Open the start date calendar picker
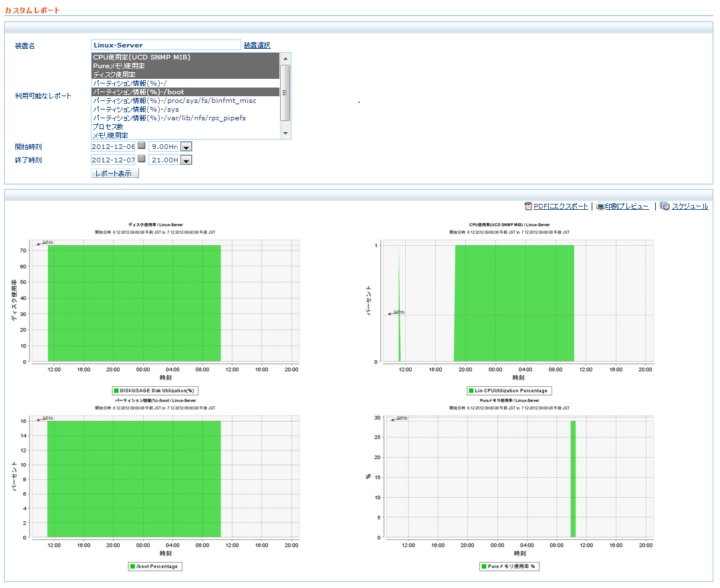This screenshot has height=588, width=720. [142, 146]
